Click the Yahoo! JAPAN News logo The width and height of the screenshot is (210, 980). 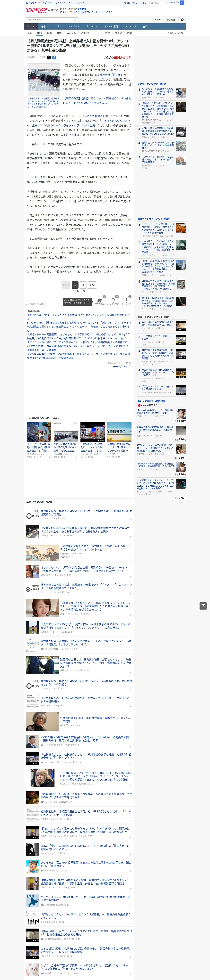coord(42,10)
